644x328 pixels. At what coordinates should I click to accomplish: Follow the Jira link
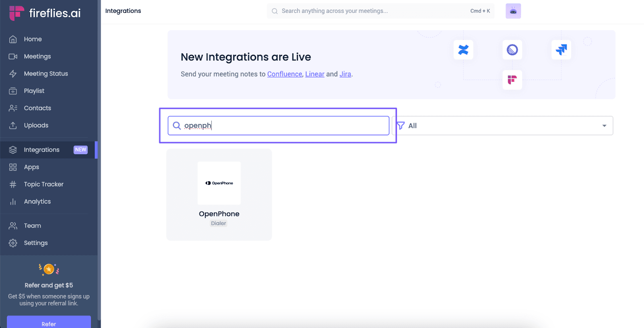tap(345, 74)
